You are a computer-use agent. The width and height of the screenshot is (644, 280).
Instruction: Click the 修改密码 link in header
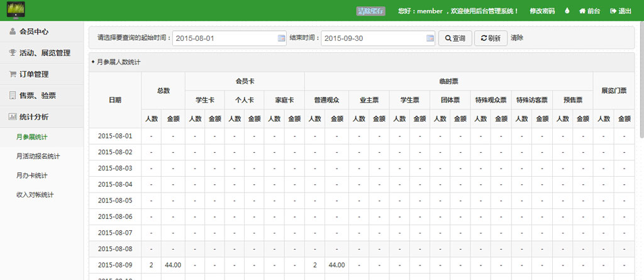(542, 11)
